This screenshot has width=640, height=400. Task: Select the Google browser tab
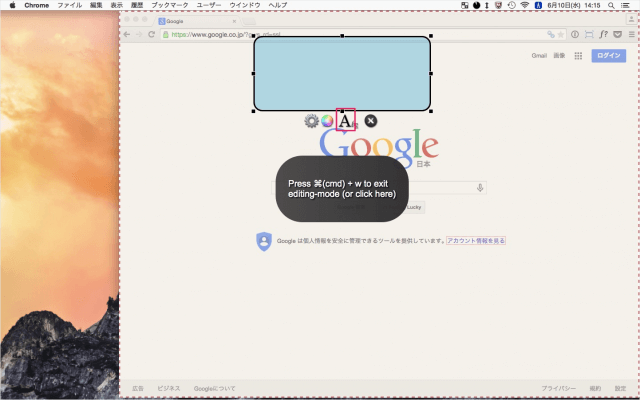coord(195,20)
